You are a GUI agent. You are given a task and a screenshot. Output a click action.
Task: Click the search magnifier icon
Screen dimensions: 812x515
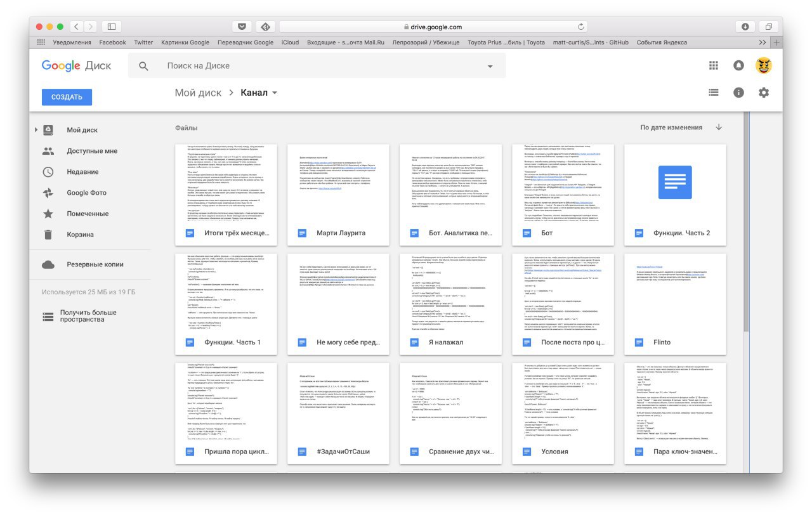(144, 66)
